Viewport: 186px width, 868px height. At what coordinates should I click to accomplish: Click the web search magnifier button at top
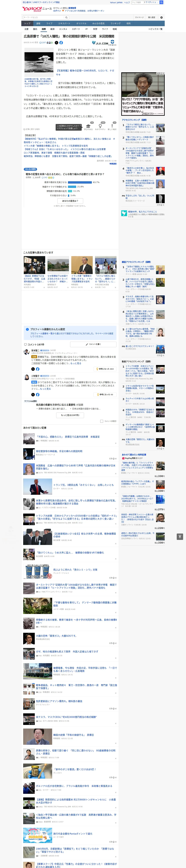[161, 2]
